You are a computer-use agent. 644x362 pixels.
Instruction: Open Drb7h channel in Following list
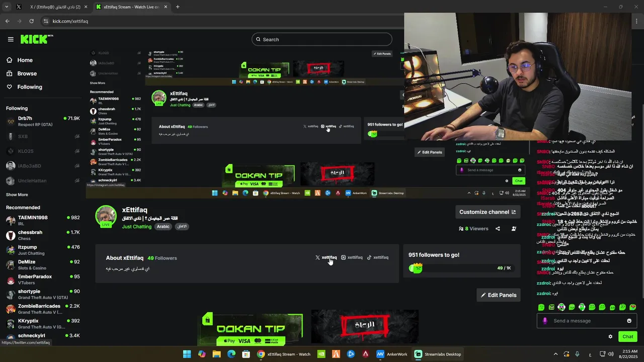(x=43, y=121)
